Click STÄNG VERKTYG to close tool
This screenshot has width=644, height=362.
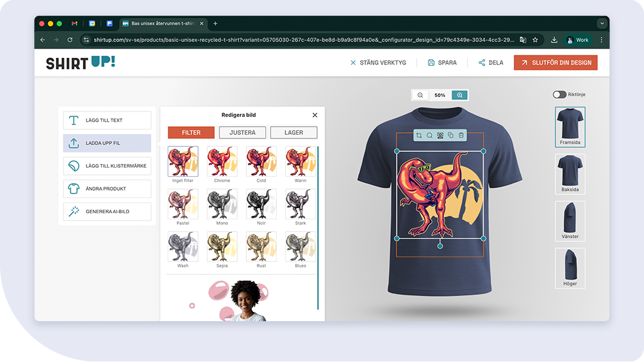pyautogui.click(x=378, y=63)
